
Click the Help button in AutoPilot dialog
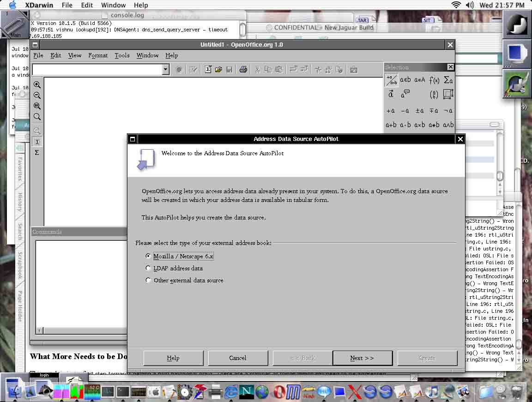173,358
